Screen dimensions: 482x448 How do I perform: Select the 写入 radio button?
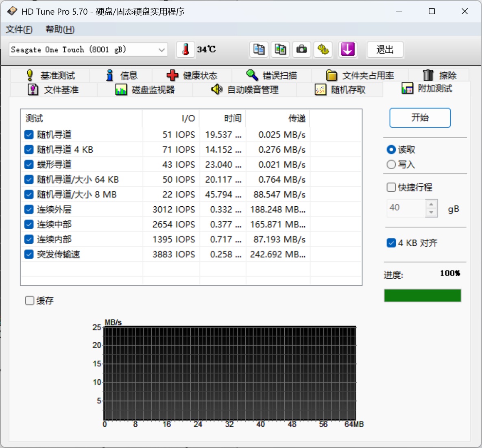tap(391, 164)
